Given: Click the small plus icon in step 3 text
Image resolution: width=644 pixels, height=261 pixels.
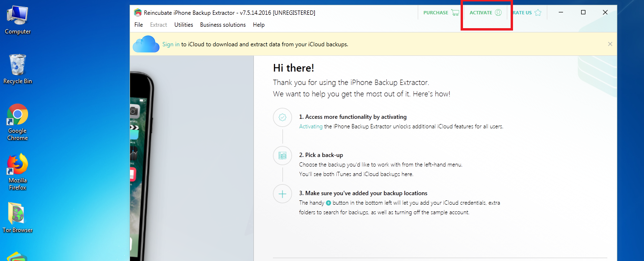Looking at the screenshot, I should click(x=328, y=203).
